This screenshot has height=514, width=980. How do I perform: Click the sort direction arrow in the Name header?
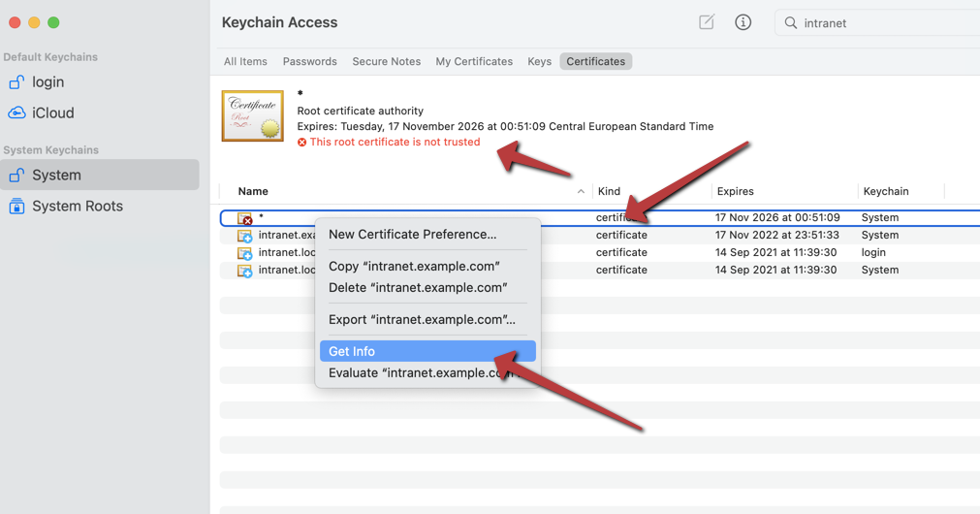[581, 191]
